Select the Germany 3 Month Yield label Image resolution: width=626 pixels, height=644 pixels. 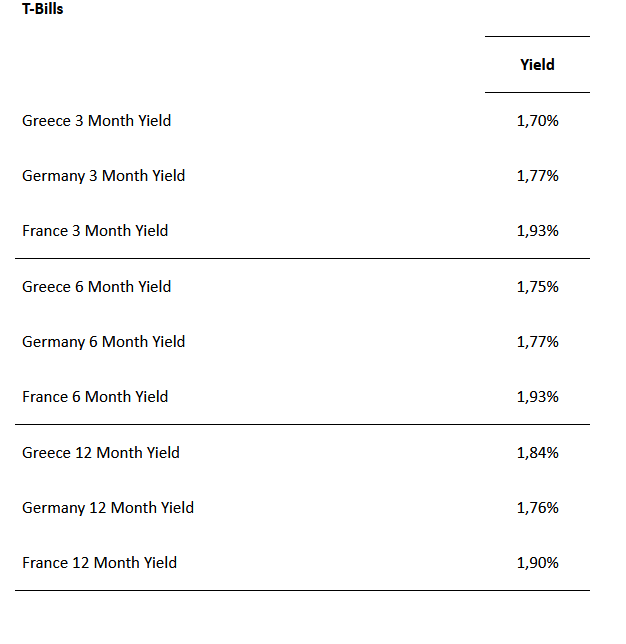click(x=104, y=176)
